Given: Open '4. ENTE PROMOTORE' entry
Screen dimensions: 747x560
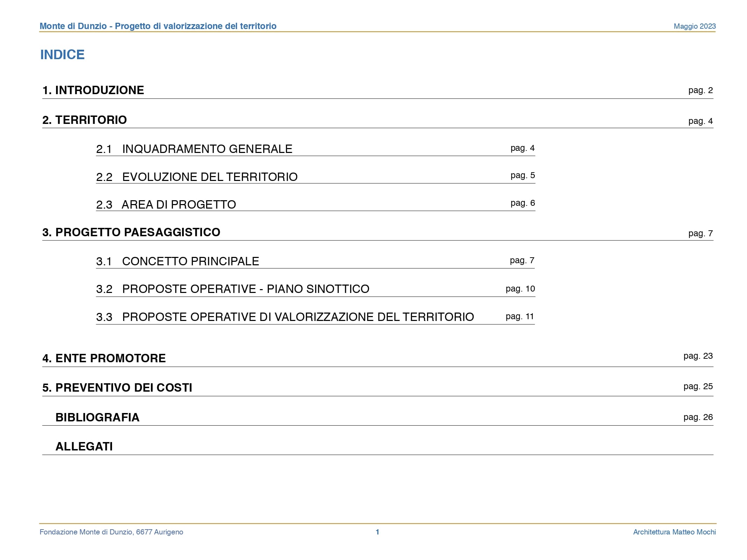Looking at the screenshot, I should (x=104, y=358).
